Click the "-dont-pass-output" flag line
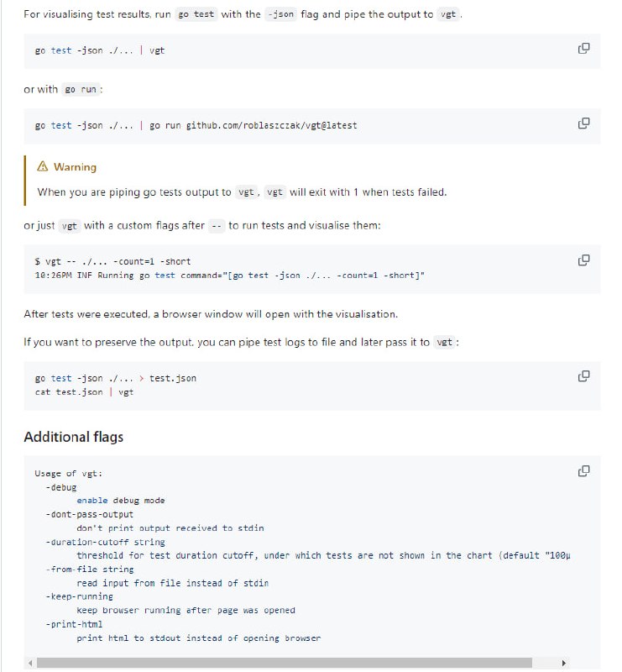Screen dimensions: 622x672 (x=90, y=514)
